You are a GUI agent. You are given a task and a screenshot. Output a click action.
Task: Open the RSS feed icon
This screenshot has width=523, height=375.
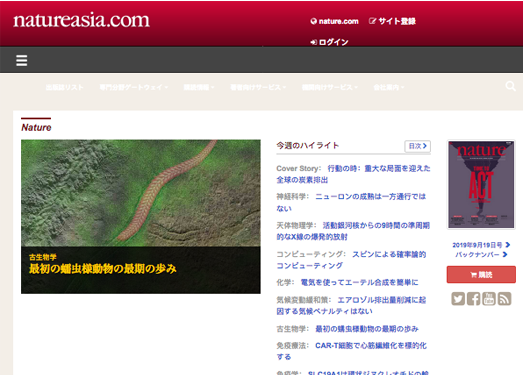click(504, 299)
